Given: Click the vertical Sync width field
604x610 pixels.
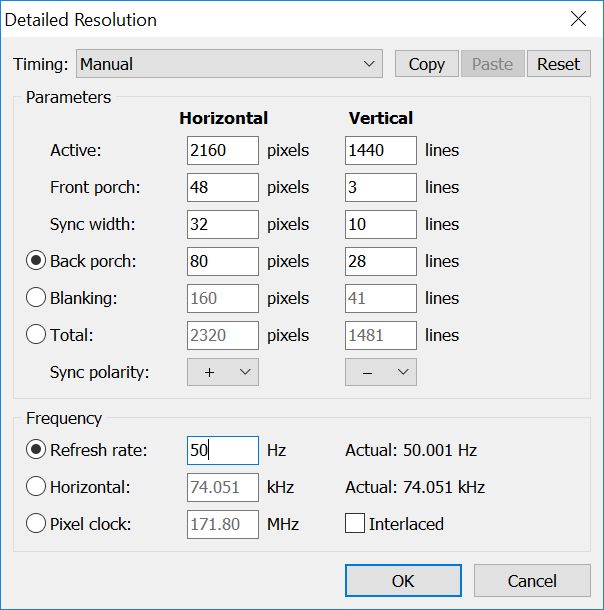Looking at the screenshot, I should click(380, 224).
